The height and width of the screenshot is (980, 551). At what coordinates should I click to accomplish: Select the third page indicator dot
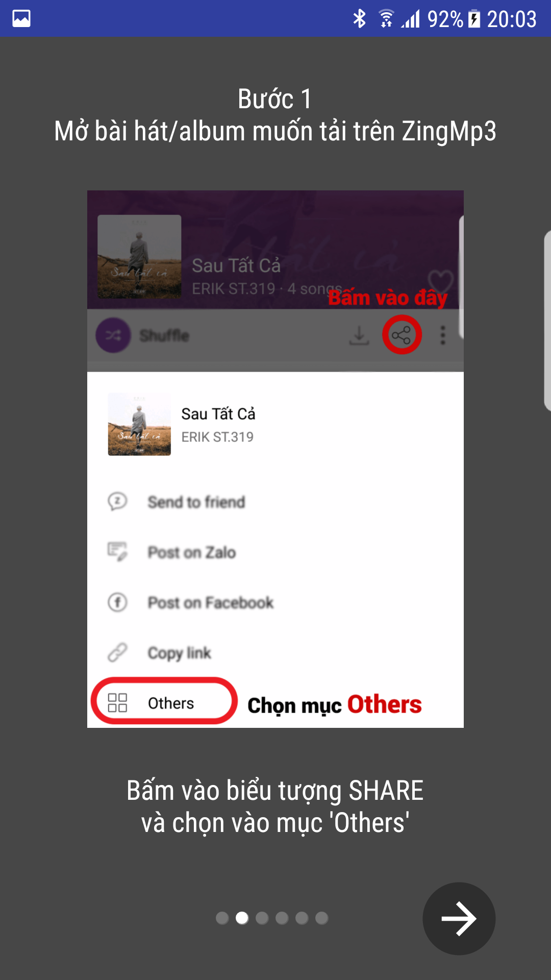coord(262,918)
